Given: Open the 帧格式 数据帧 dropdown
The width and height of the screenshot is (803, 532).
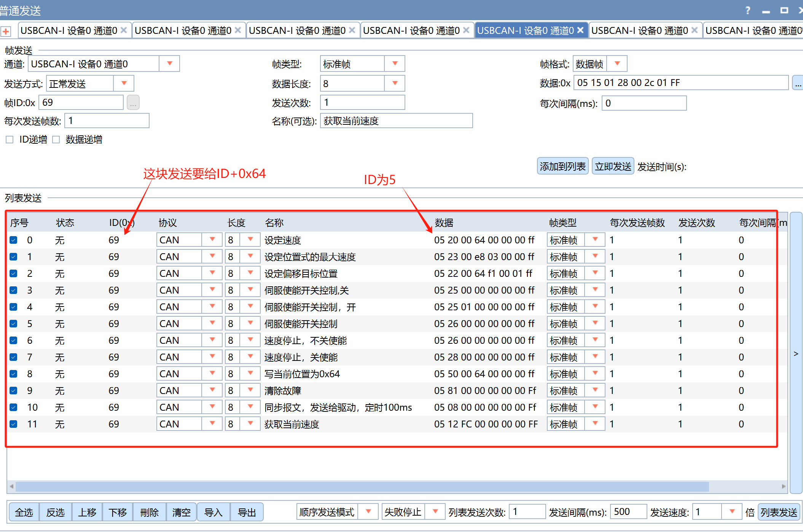Looking at the screenshot, I should 617,64.
